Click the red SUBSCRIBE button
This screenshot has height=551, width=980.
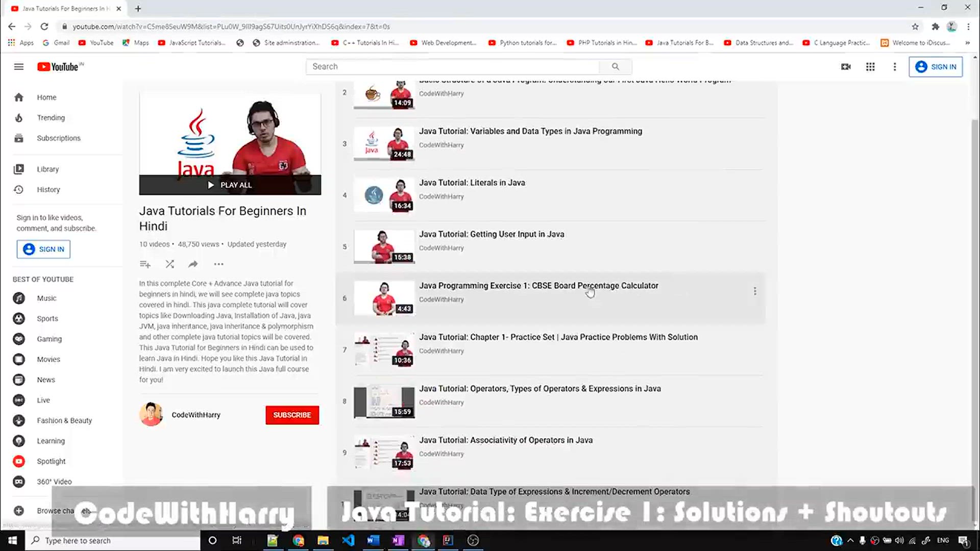pos(292,415)
